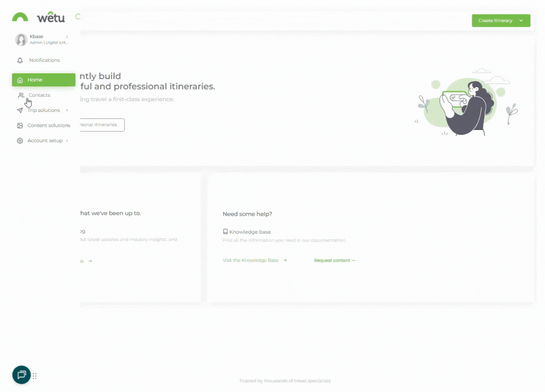
Task: Open Notifications in the sidebar
Action: pyautogui.click(x=44, y=60)
